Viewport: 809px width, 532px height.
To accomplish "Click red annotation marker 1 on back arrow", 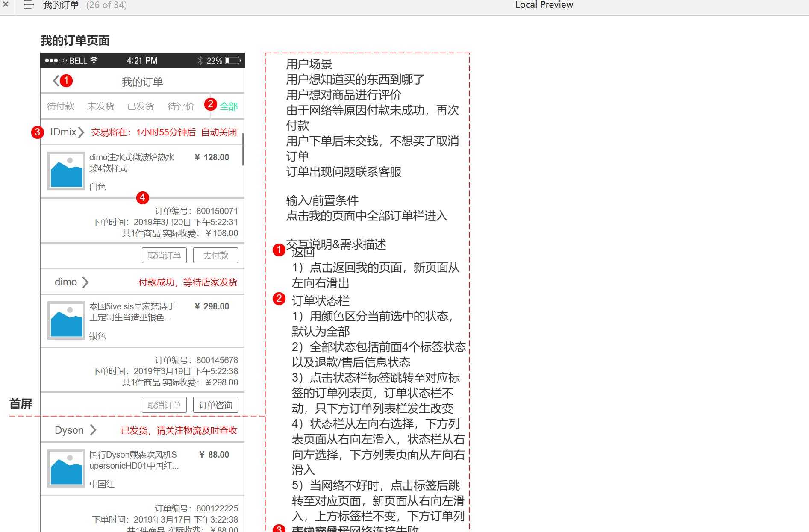I will point(66,80).
